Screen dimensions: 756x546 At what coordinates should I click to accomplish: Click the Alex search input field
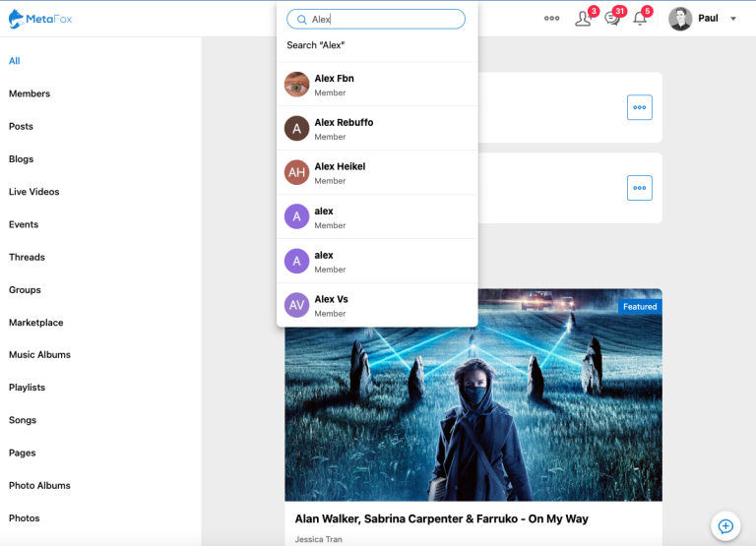pyautogui.click(x=376, y=20)
